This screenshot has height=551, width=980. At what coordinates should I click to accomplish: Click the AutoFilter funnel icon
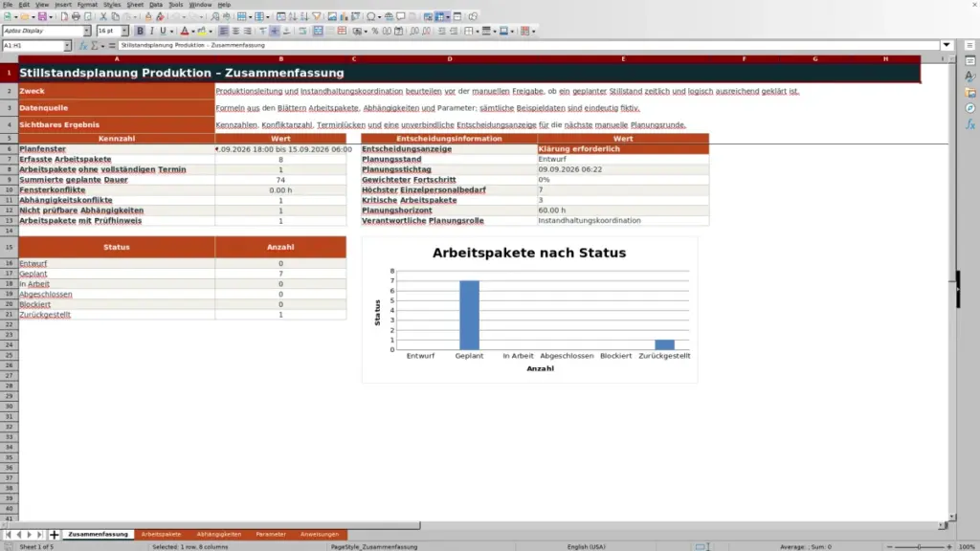(x=317, y=16)
